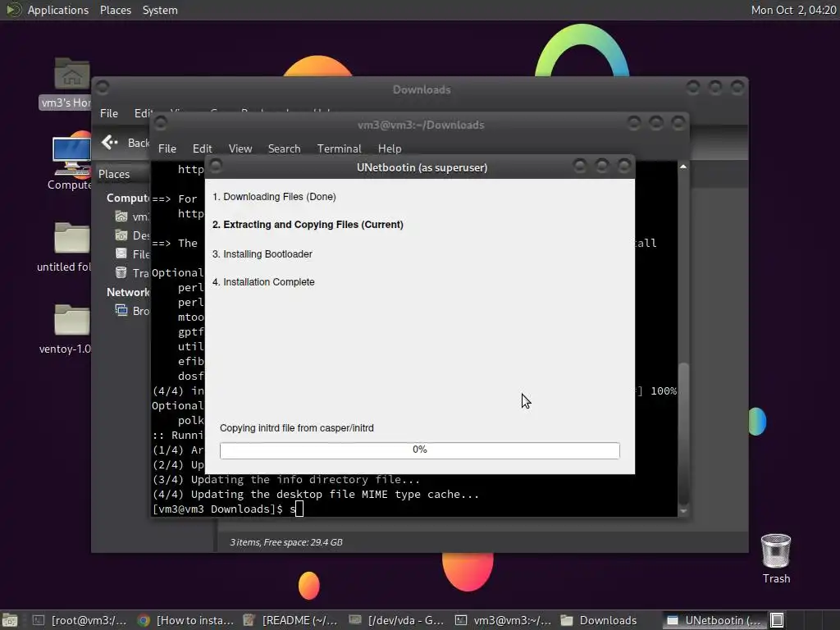
Task: Switch to the UNetbootin taskbar entry
Action: pos(714,620)
